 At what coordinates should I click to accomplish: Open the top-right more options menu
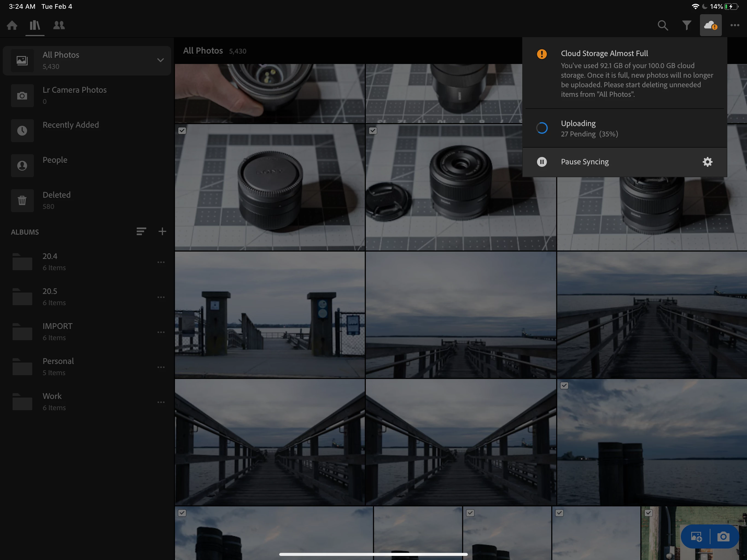pyautogui.click(x=734, y=25)
